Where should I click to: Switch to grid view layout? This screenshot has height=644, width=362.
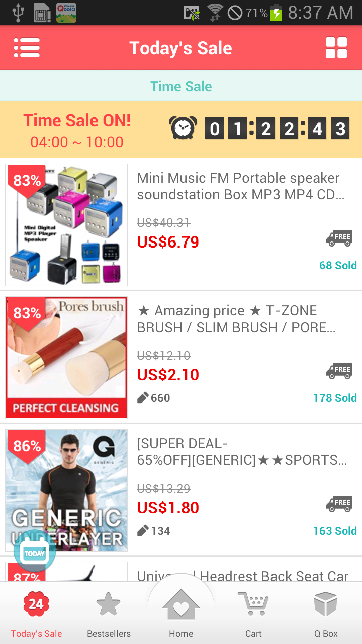click(336, 48)
